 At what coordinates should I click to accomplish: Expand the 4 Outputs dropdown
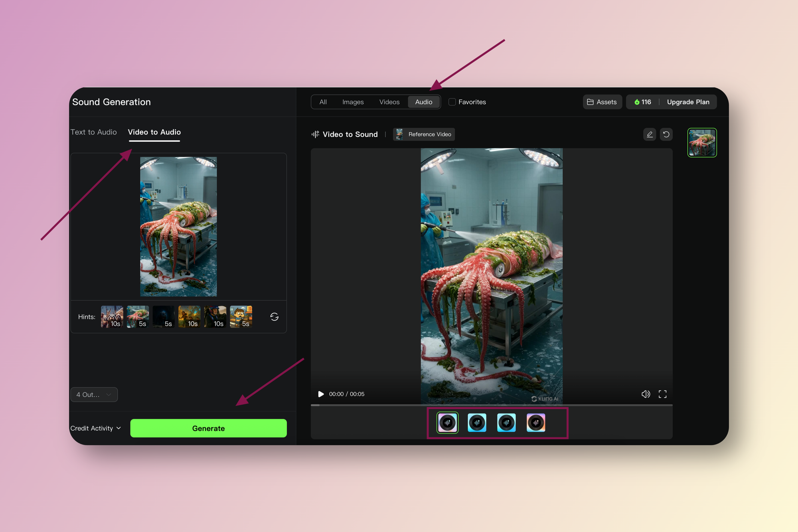point(94,394)
